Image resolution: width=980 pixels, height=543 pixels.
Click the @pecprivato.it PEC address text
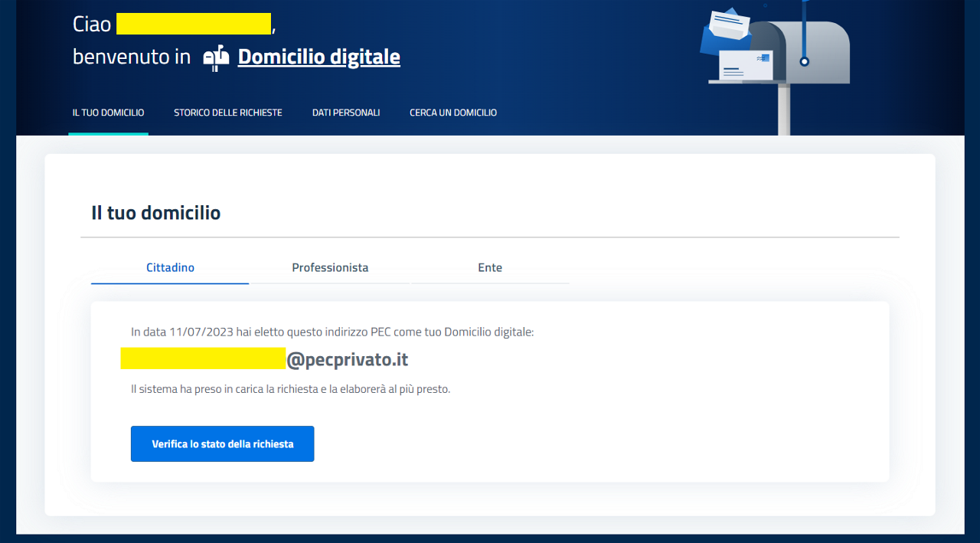click(347, 360)
